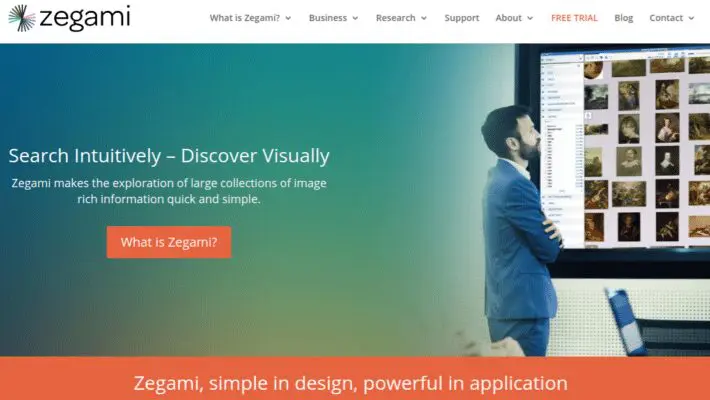
Task: Click the zegami wordmark in the header
Action: 85,18
